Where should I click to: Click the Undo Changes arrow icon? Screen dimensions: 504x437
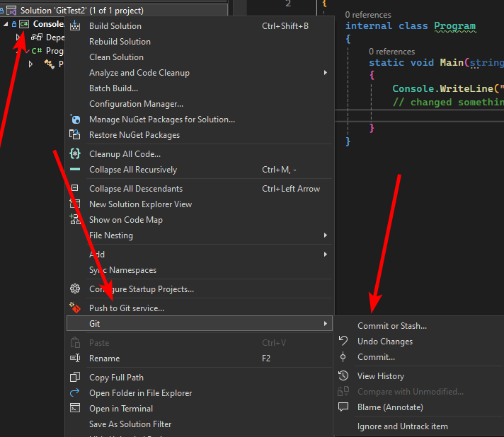tap(343, 341)
